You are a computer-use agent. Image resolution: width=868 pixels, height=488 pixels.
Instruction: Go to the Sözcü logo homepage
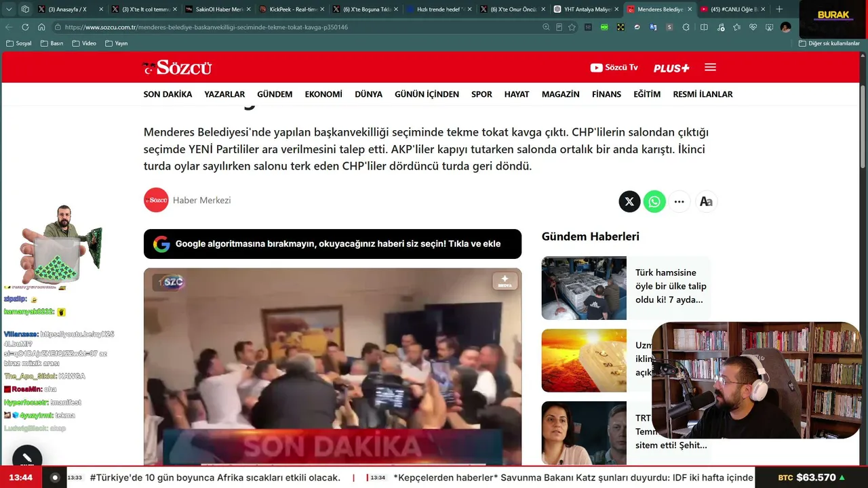click(x=177, y=68)
